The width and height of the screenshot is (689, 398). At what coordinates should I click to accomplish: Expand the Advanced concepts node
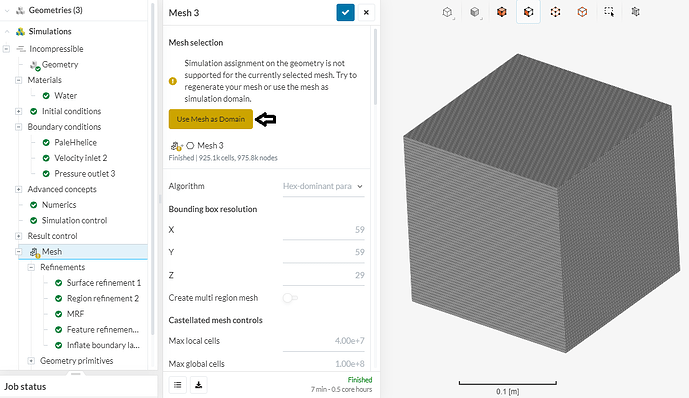pyautogui.click(x=18, y=189)
